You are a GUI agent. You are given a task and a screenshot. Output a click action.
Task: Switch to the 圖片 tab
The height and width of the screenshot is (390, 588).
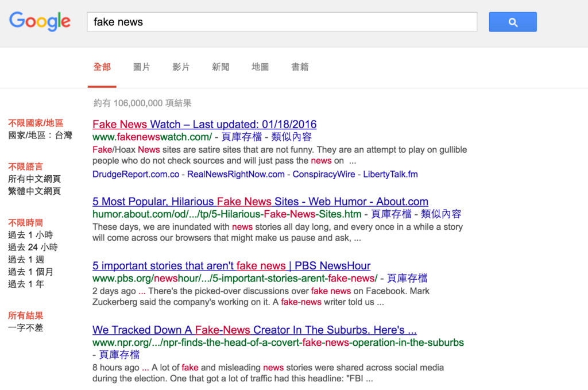coord(141,67)
